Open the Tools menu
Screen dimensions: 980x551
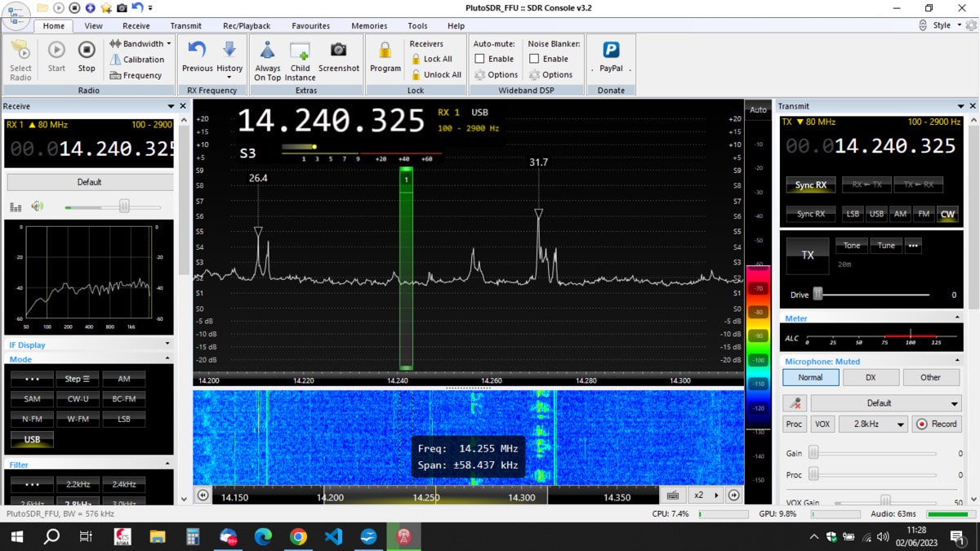[416, 25]
